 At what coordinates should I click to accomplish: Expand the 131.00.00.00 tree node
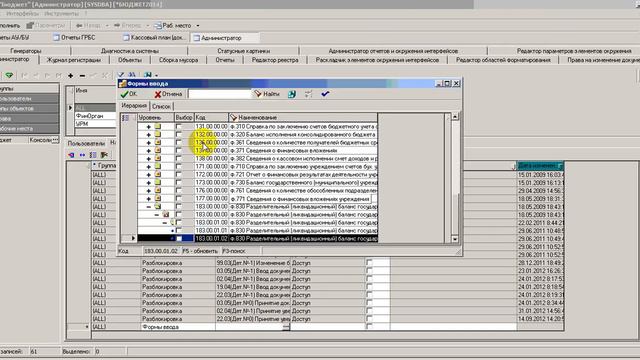[149, 127]
